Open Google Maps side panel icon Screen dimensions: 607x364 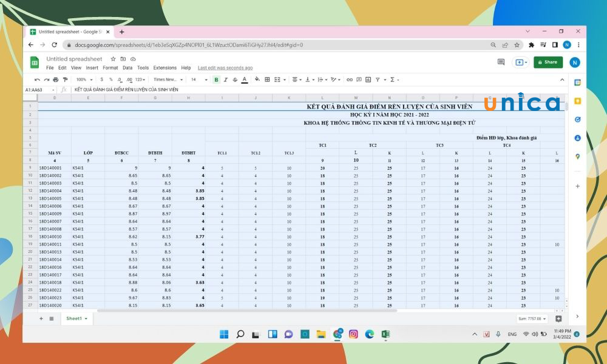578,157
